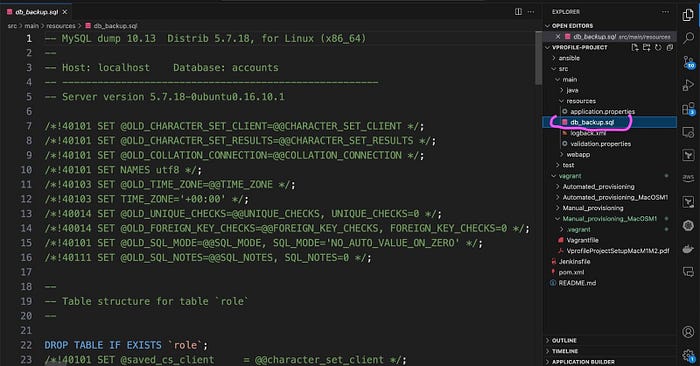Screen dimensions: 700x366
Task: Refresh the Explorer file tree
Action: coord(658,47)
